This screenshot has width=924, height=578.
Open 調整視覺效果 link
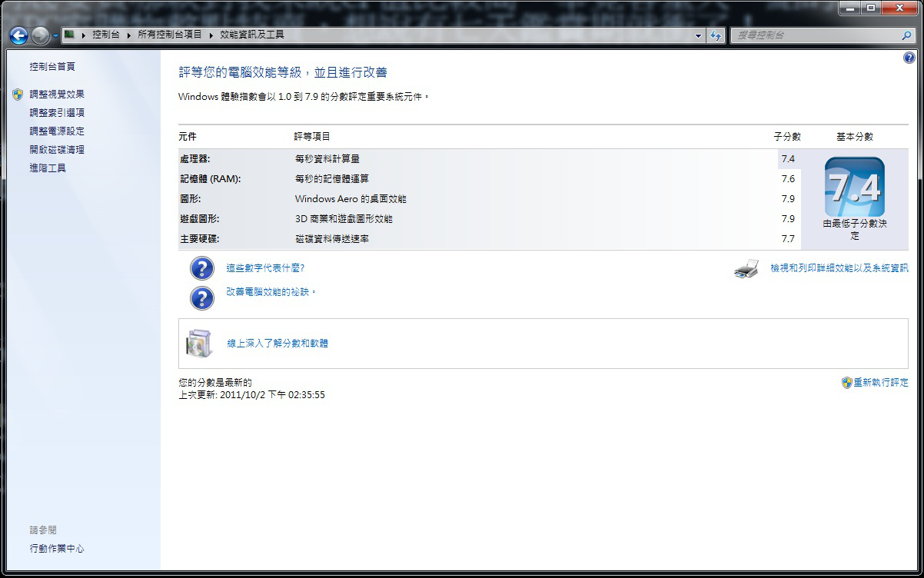pos(57,95)
